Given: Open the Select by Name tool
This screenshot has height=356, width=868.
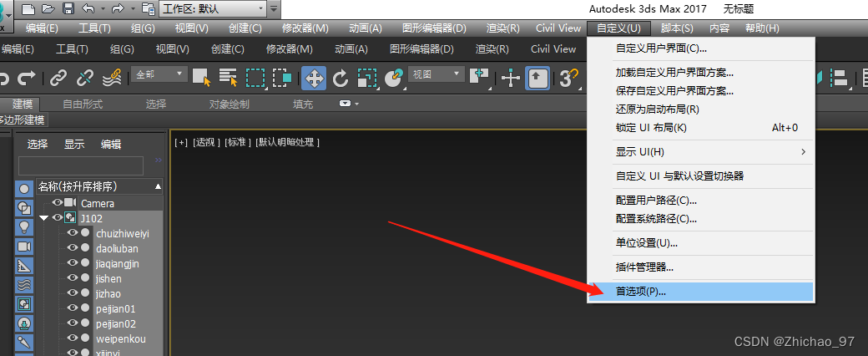Looking at the screenshot, I should [228, 79].
